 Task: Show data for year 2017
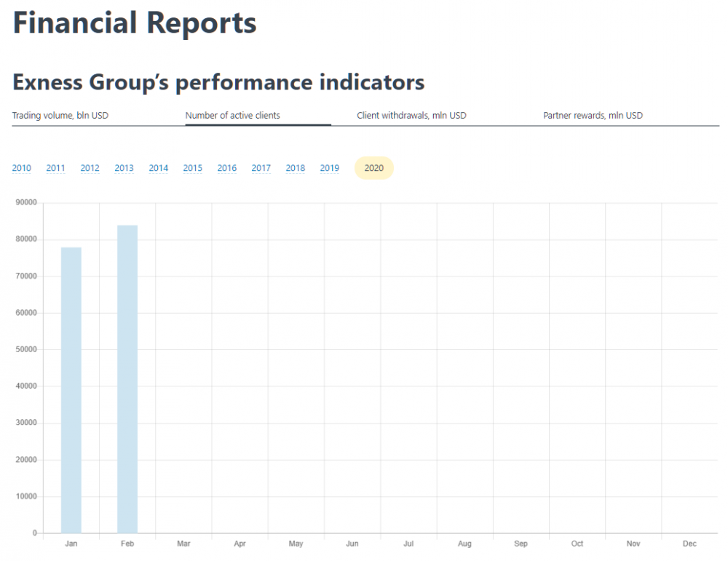[x=261, y=168]
